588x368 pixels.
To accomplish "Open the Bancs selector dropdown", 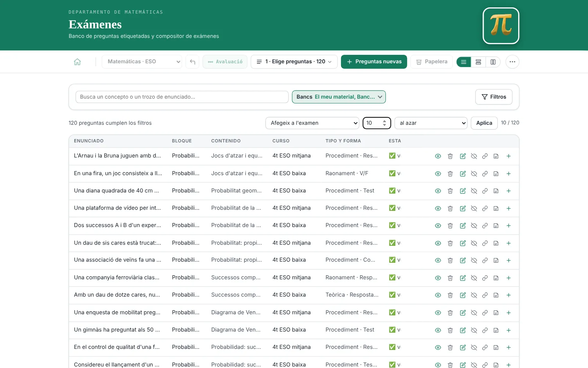I will click(339, 97).
